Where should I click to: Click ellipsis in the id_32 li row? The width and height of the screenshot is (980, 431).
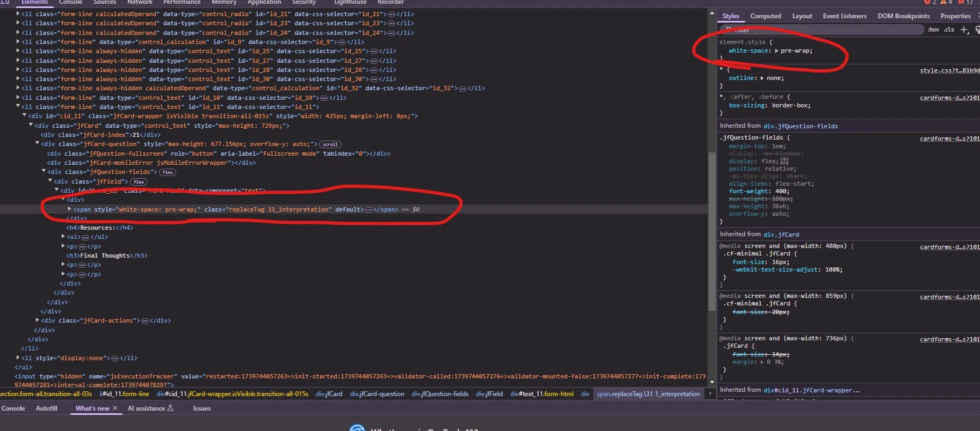[x=463, y=89]
